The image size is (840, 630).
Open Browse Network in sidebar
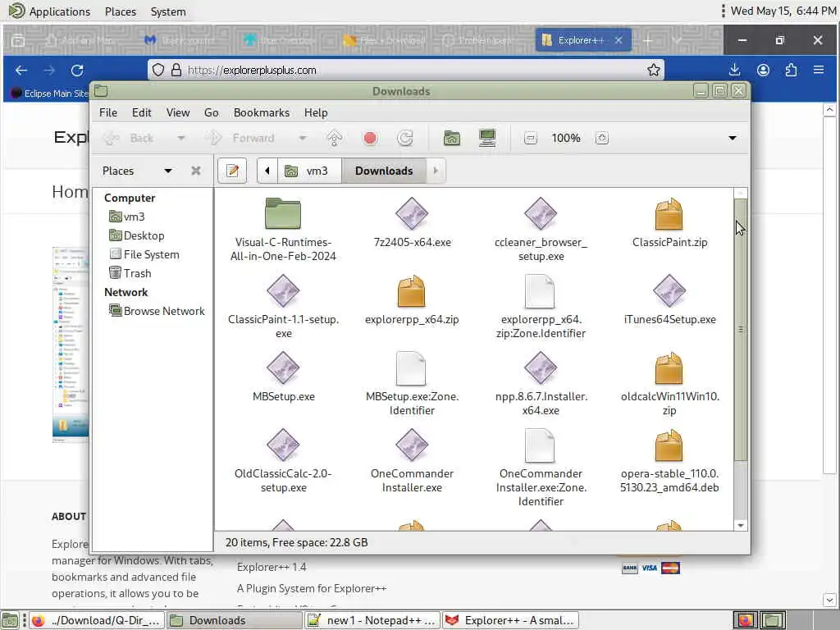pos(157,311)
